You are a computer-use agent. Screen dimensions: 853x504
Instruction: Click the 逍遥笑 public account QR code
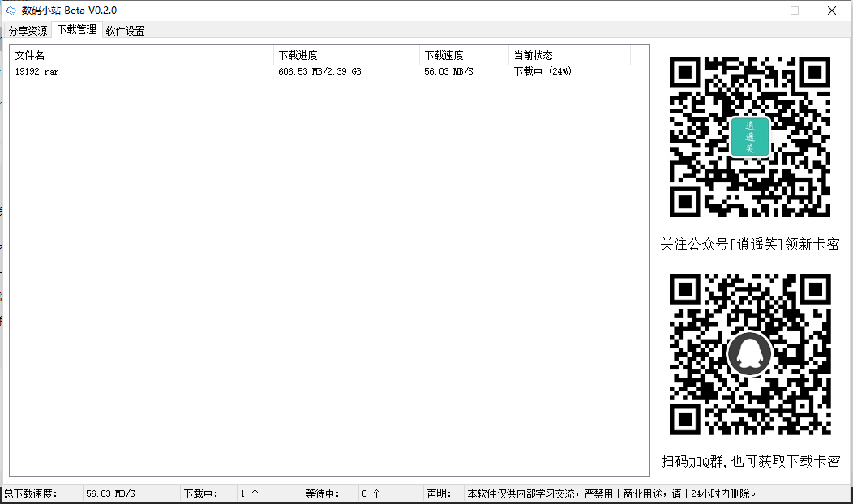point(750,136)
